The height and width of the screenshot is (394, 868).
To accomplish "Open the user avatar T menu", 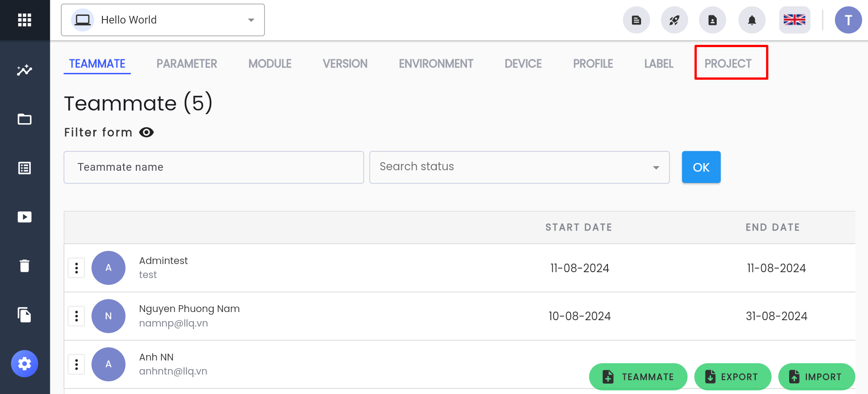I will [849, 20].
